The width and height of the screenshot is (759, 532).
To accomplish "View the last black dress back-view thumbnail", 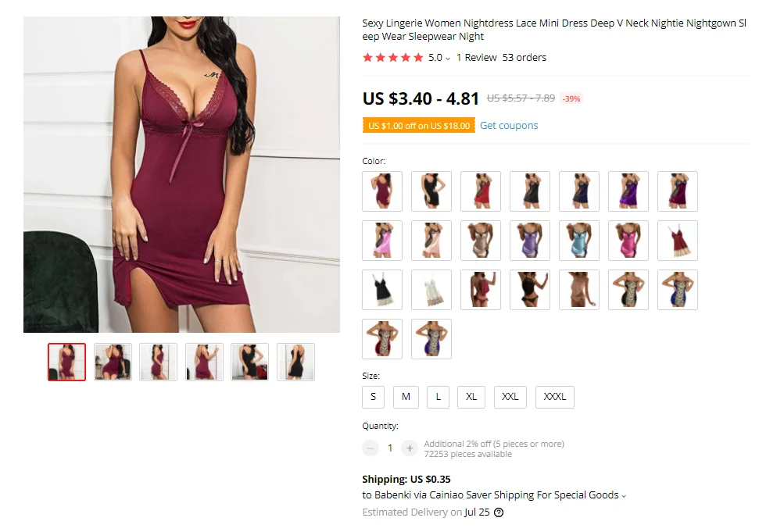I will coord(295,362).
